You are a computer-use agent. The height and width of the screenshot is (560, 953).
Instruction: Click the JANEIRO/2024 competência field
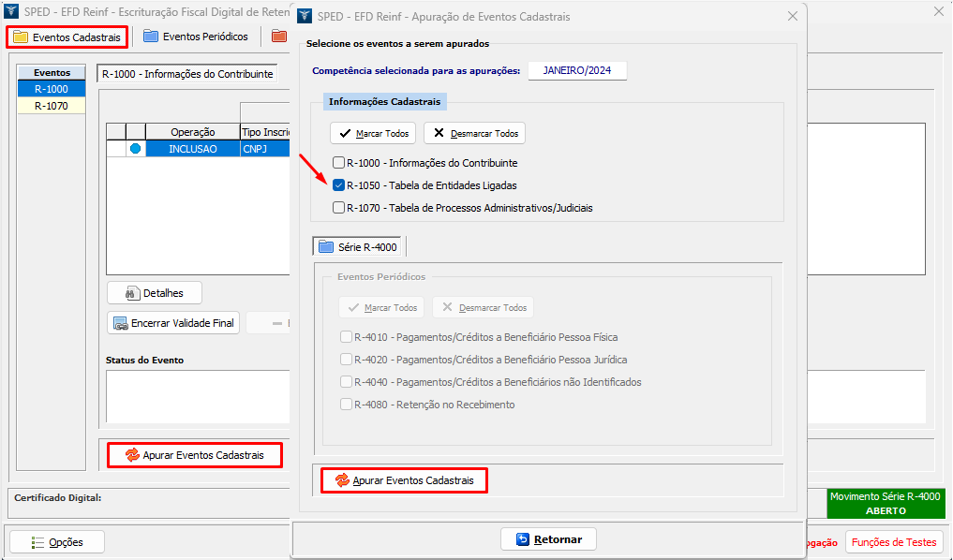pos(576,71)
